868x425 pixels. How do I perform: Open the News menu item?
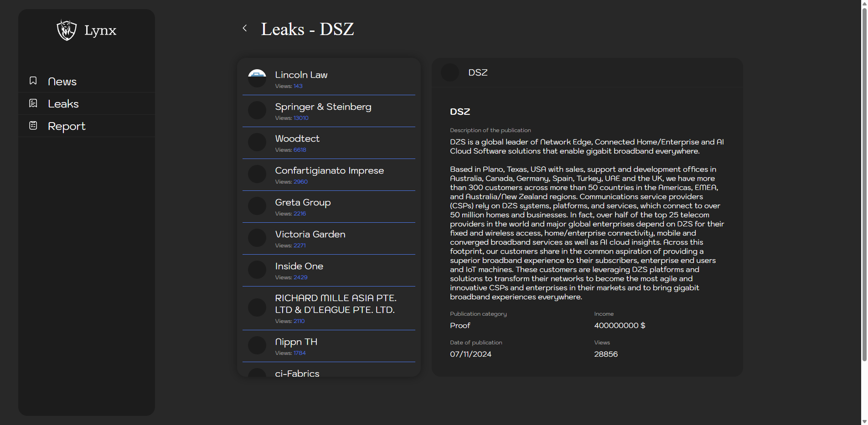(x=62, y=82)
